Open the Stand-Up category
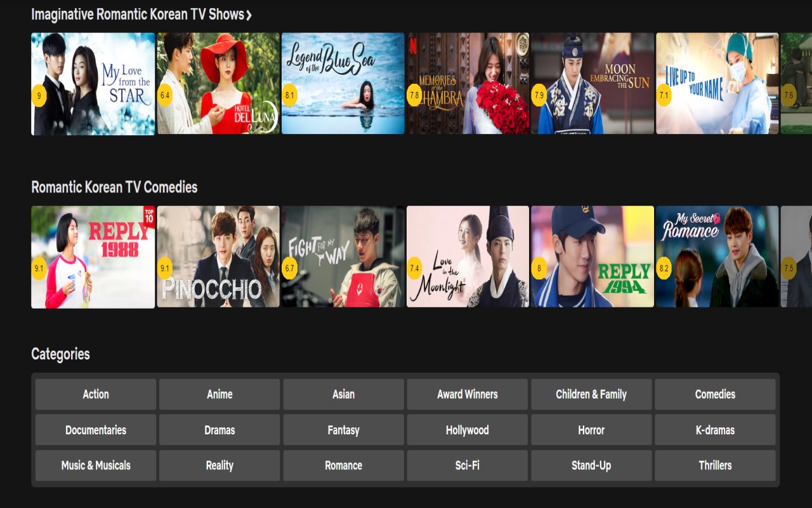812x508 pixels. 591,465
